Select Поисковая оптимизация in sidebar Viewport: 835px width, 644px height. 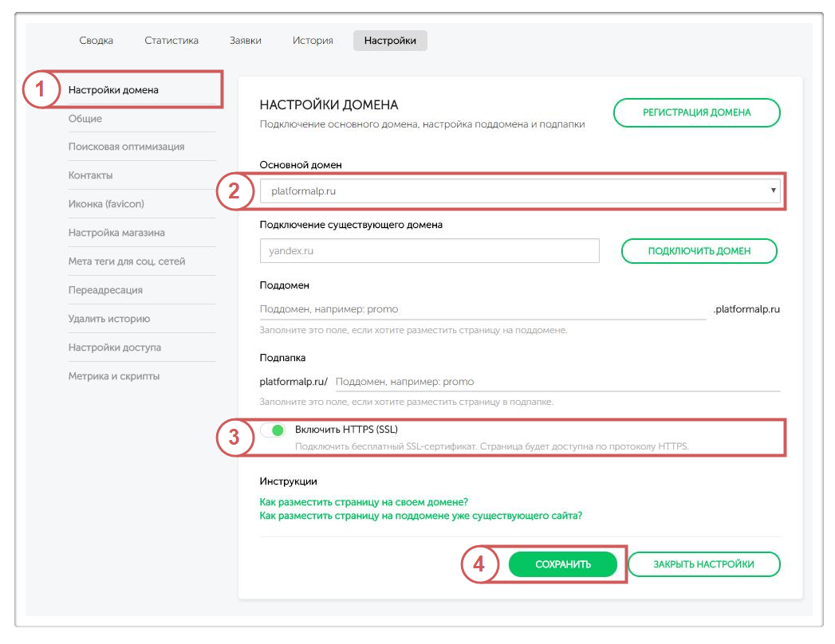coord(126,147)
